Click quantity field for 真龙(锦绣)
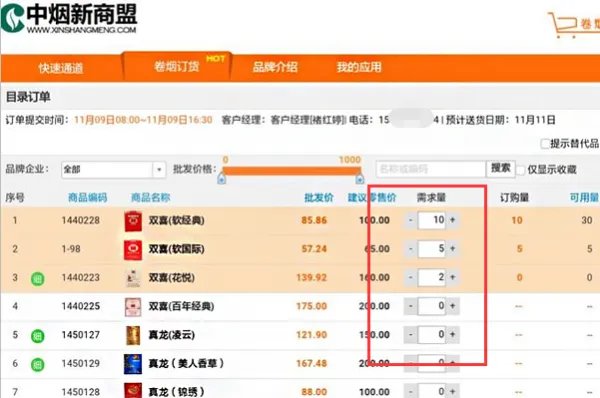The height and width of the screenshot is (398, 600). pos(432,391)
